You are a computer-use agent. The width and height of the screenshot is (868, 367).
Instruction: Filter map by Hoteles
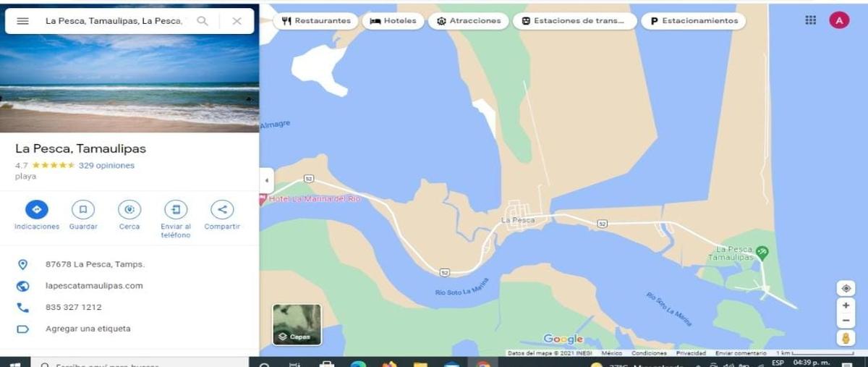point(393,21)
